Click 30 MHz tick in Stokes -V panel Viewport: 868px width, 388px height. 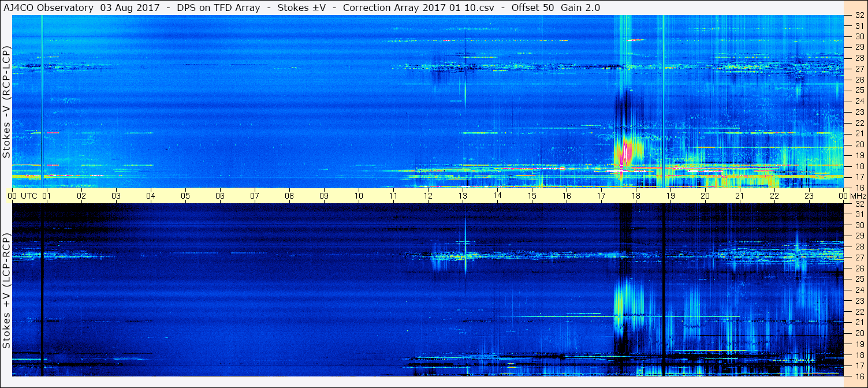tap(859, 36)
